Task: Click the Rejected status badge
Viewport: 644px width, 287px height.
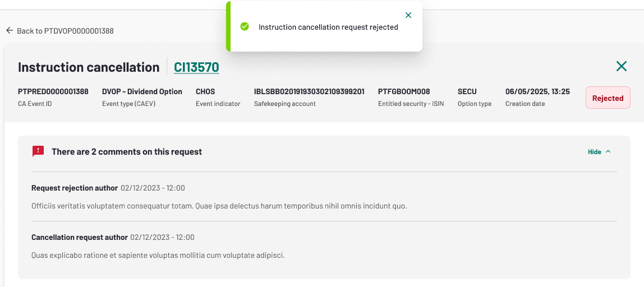Action: (608, 98)
